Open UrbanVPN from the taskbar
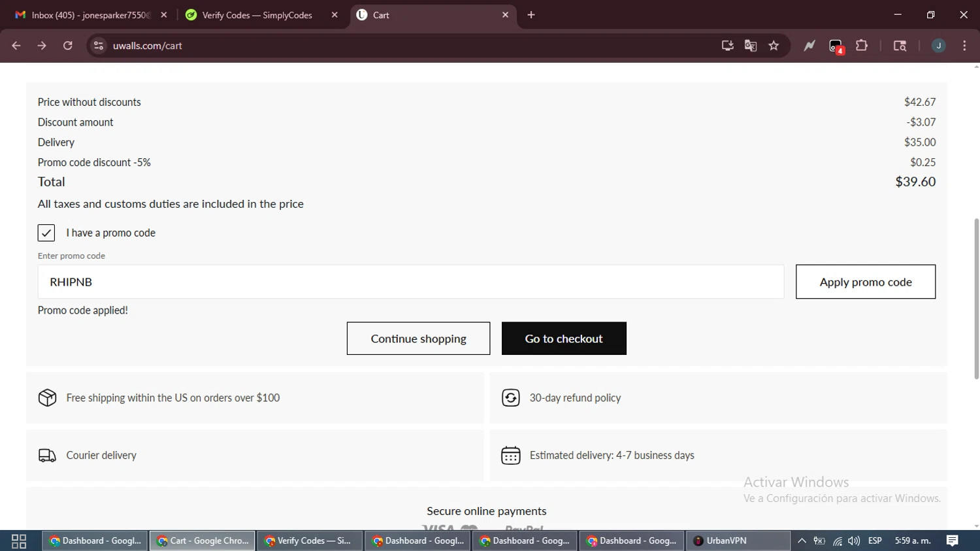This screenshot has width=980, height=551. [738, 541]
